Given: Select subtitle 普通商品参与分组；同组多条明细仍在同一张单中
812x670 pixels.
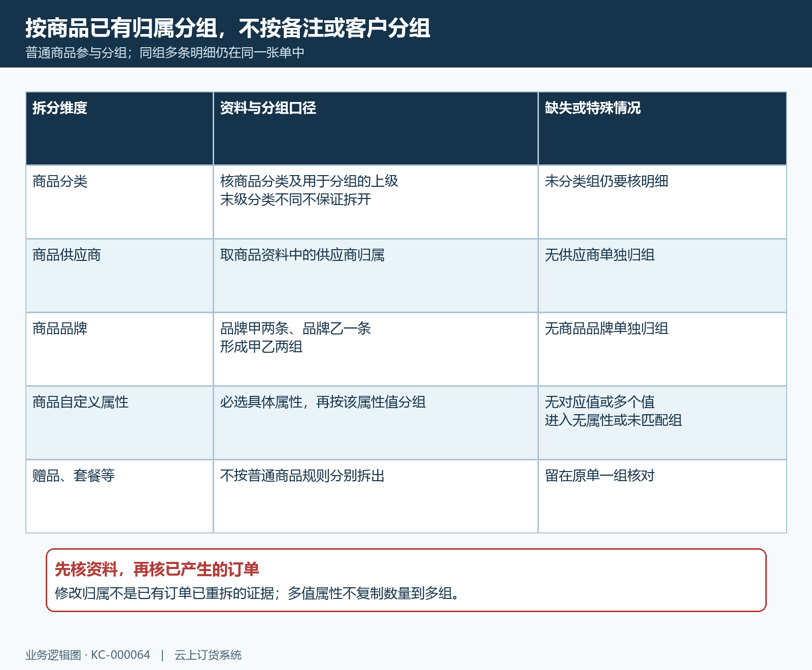Looking at the screenshot, I should coord(165,53).
